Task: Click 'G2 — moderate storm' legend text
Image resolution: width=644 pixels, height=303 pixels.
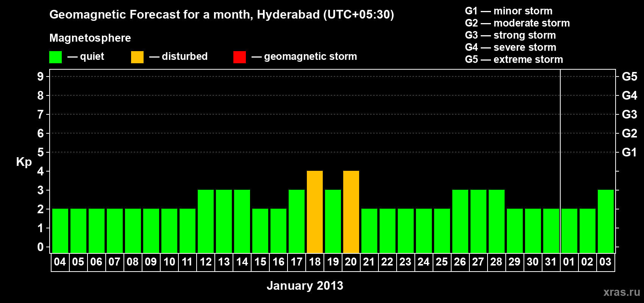Action: (517, 23)
